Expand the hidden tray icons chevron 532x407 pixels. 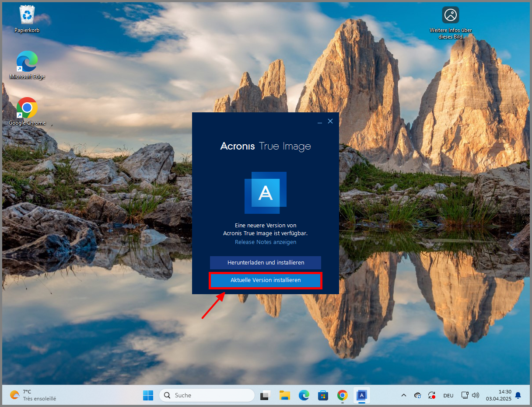(x=403, y=396)
